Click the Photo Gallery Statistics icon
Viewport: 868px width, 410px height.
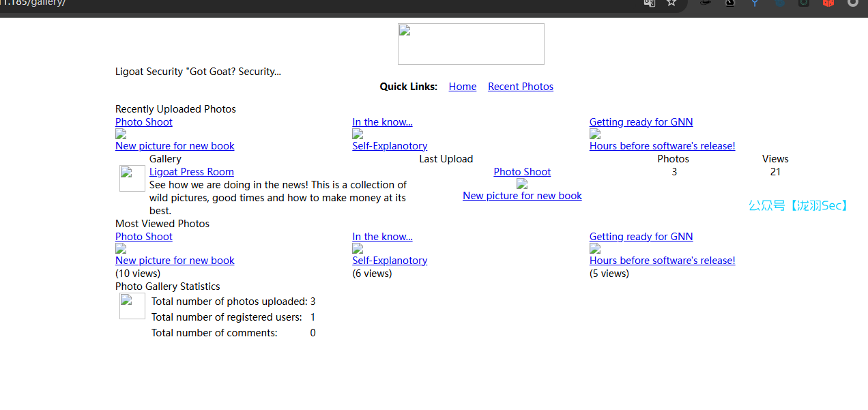click(x=132, y=306)
